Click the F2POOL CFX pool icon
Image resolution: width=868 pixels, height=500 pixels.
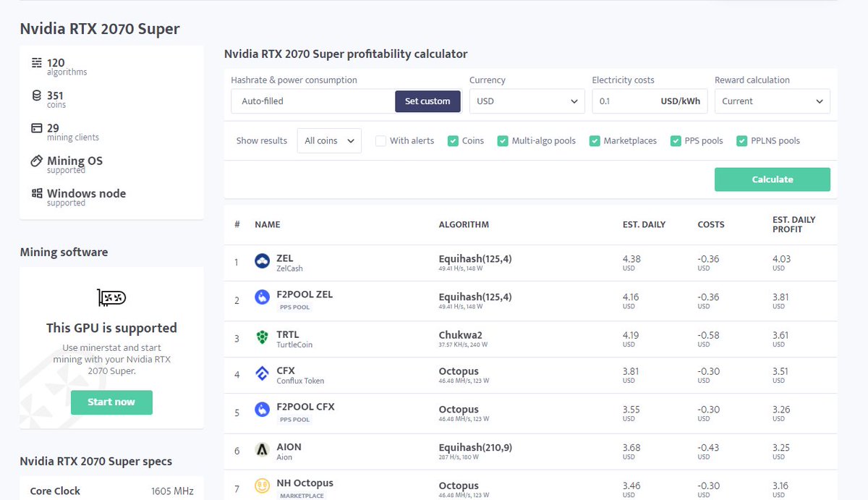pos(263,410)
